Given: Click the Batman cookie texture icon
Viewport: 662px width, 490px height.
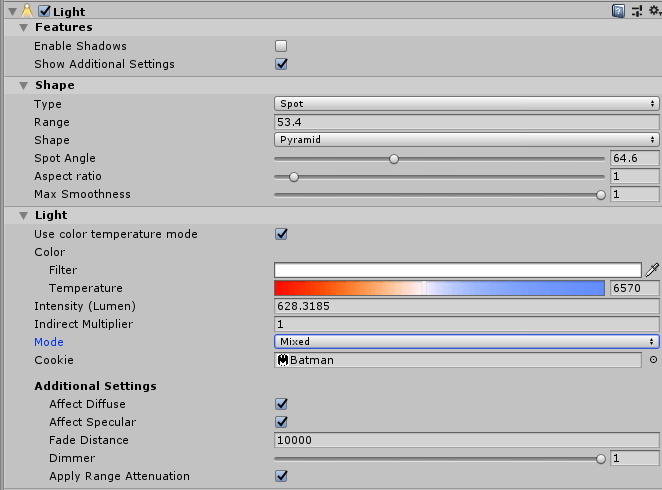Looking at the screenshot, I should coord(283,360).
